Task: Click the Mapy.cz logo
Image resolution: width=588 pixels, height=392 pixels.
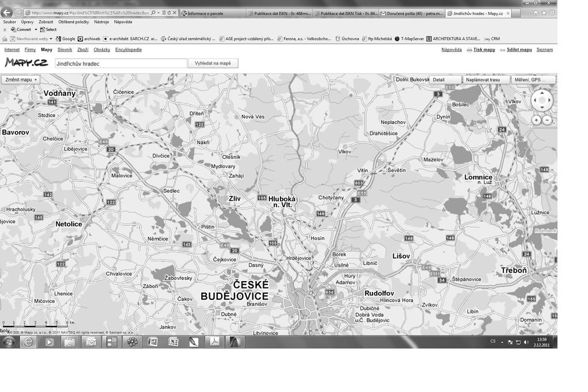Action: pos(26,62)
